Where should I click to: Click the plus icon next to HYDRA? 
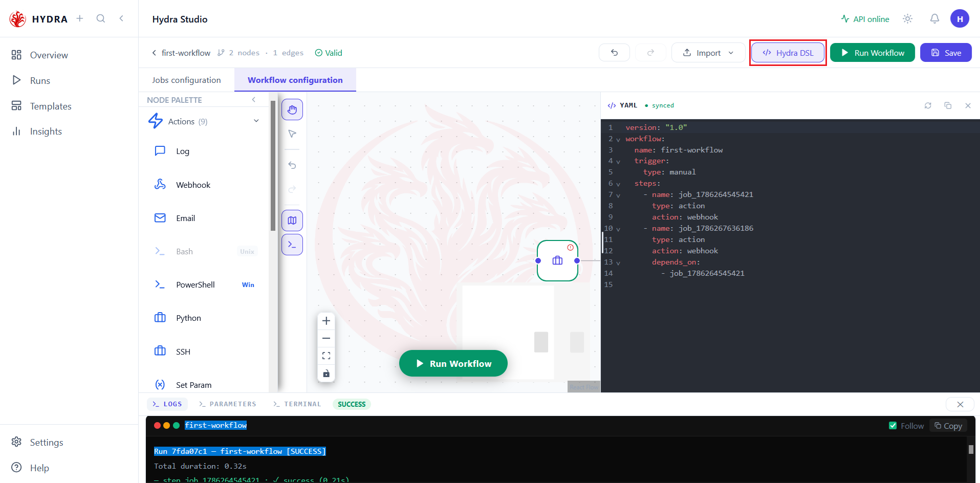click(80, 18)
